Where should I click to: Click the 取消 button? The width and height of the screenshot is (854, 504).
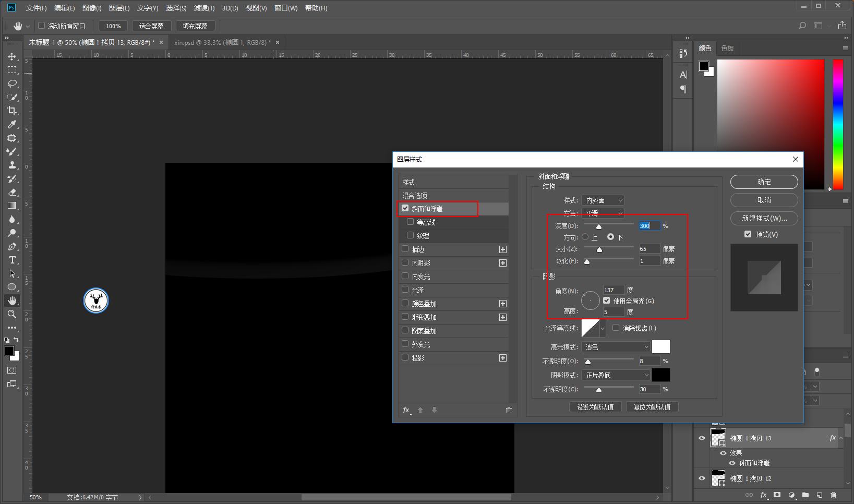764,200
